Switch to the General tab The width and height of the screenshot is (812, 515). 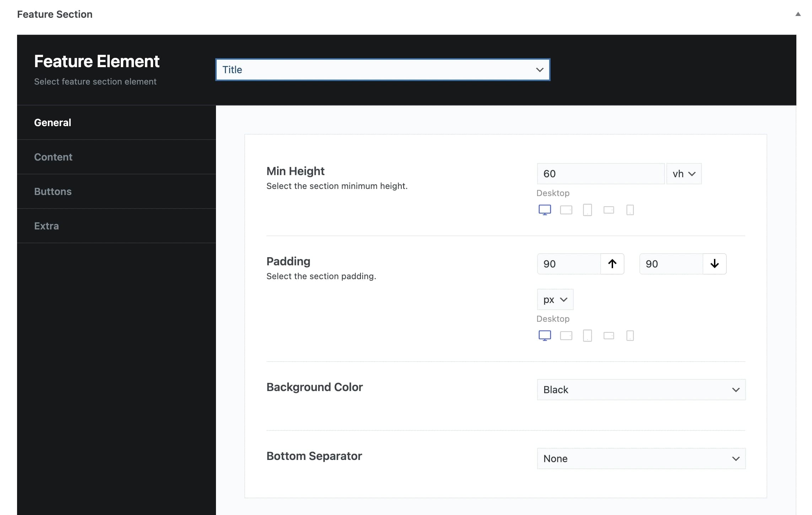point(117,123)
